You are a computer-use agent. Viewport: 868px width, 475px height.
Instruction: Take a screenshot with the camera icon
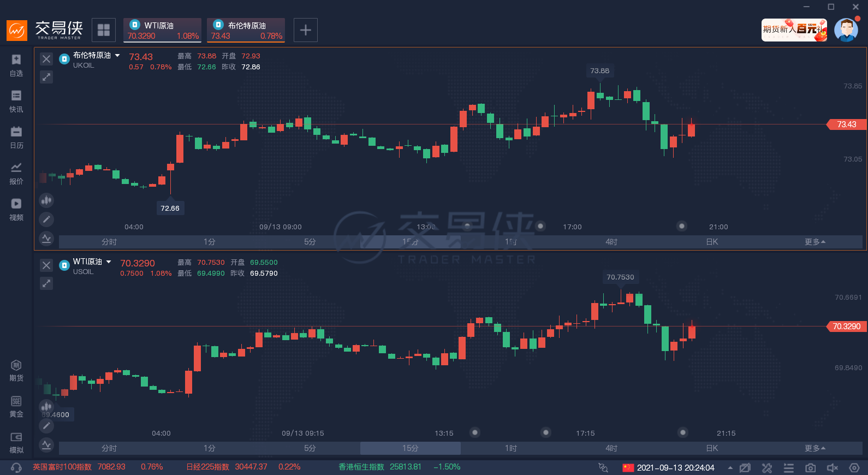[810, 468]
